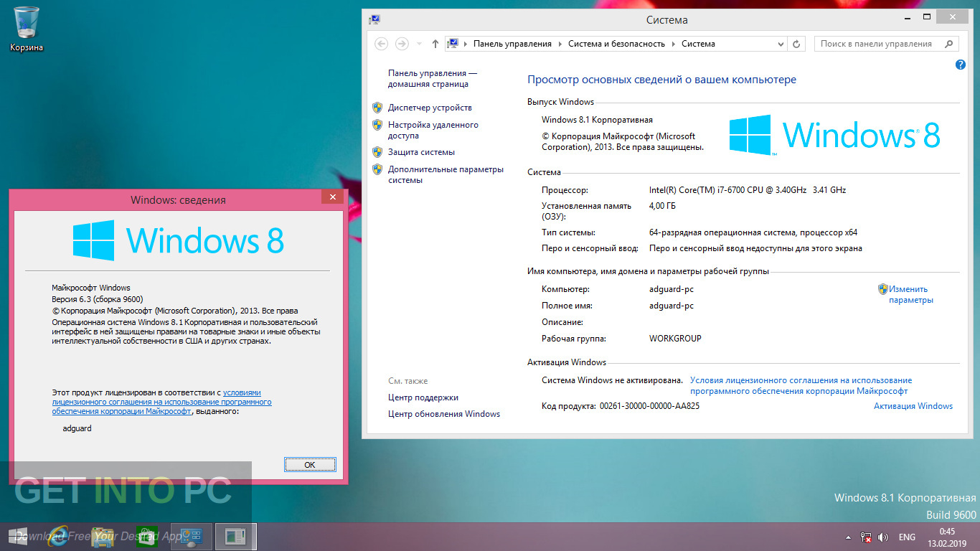Go forward in the System window
Screen dimensions: 980x551
tap(402, 44)
